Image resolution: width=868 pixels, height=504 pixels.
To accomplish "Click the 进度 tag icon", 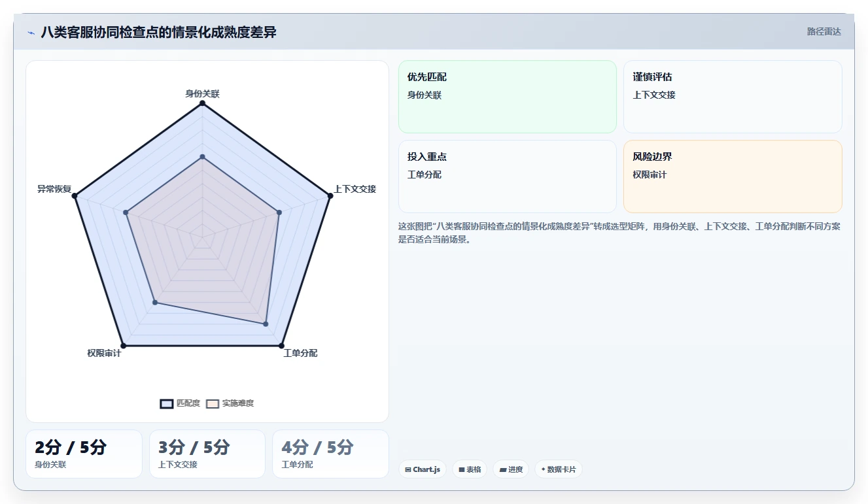I will 503,469.
